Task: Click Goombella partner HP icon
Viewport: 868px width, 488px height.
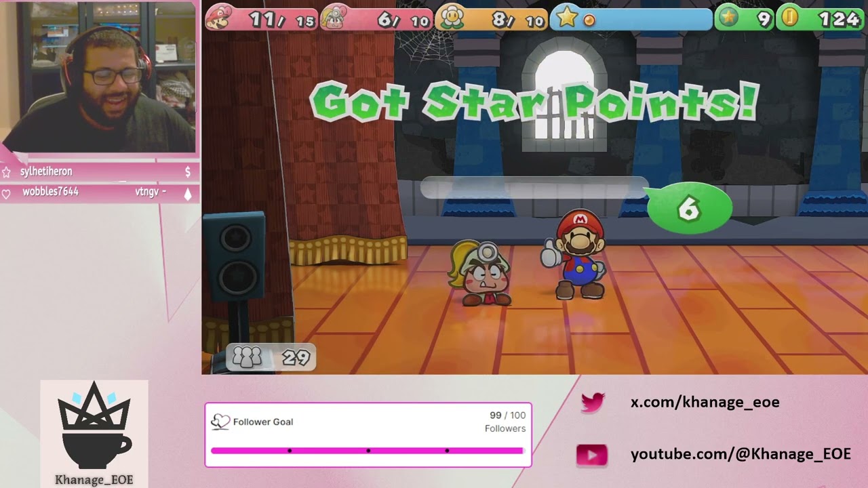Action: pos(334,17)
